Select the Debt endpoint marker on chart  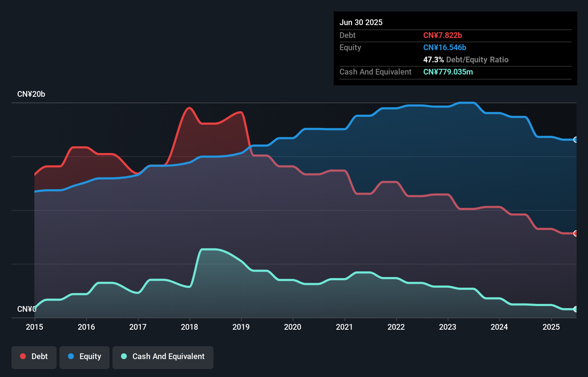pyautogui.click(x=575, y=233)
